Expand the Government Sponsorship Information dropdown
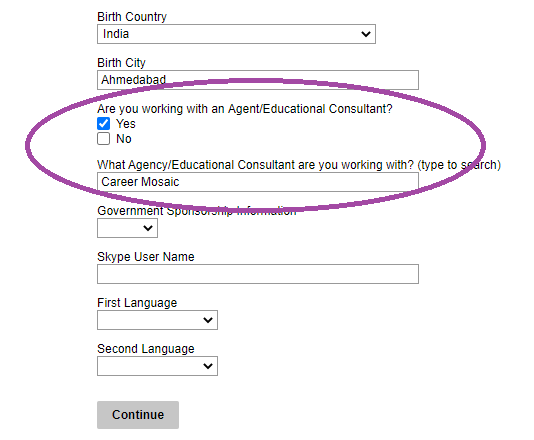 [127, 228]
